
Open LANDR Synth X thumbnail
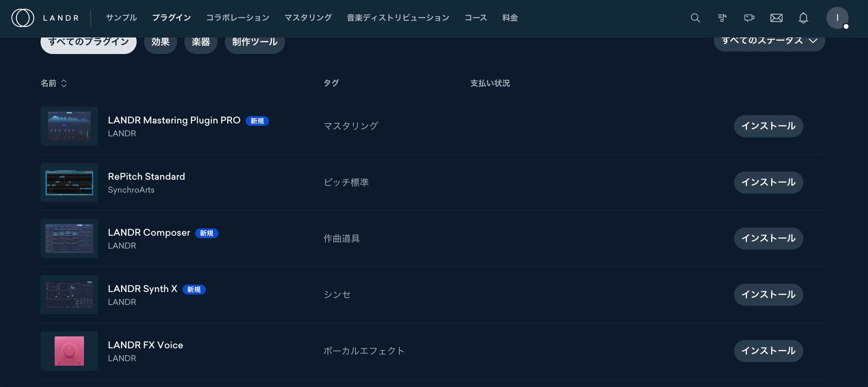coord(69,295)
